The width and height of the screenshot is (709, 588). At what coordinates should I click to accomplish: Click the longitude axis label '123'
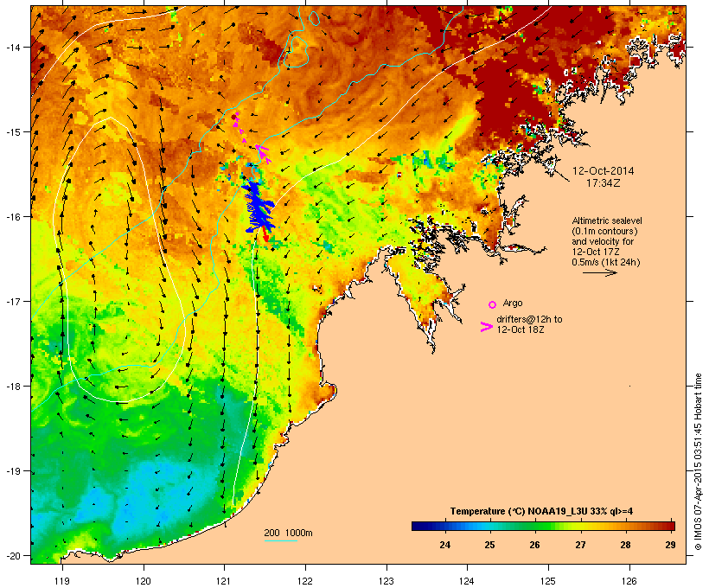click(386, 581)
